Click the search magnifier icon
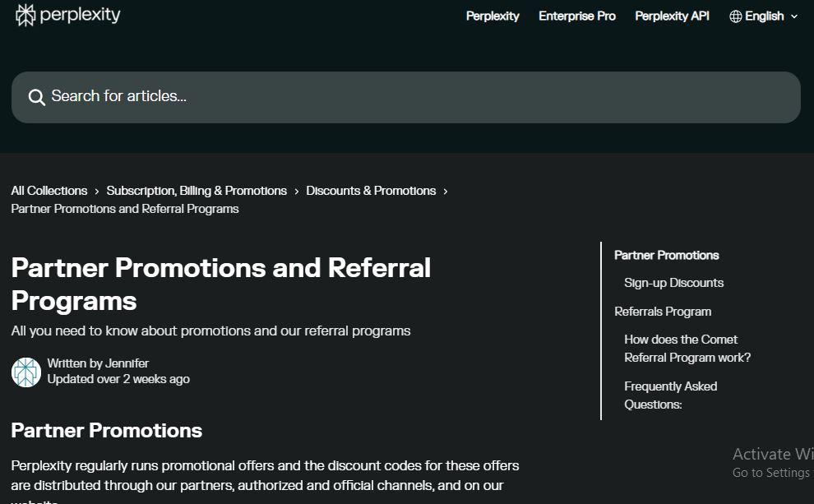 click(x=36, y=98)
